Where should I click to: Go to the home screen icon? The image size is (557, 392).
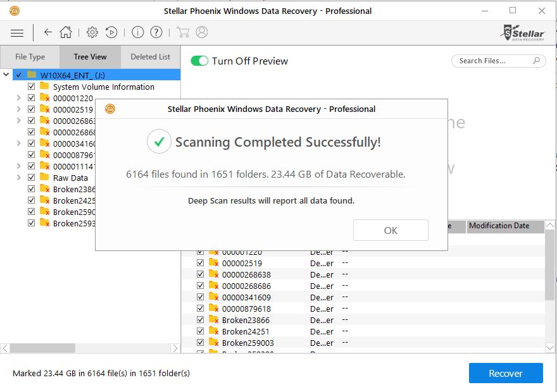pos(66,32)
